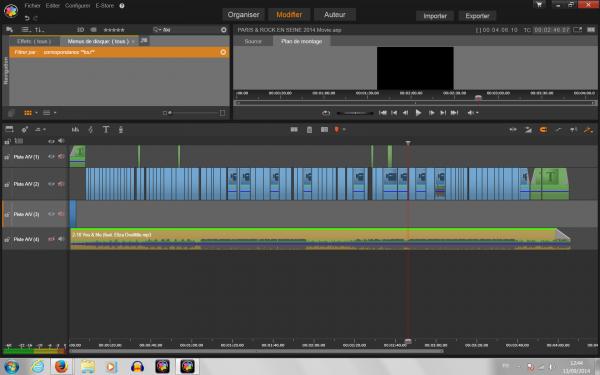Go to the Auteur section

click(334, 15)
